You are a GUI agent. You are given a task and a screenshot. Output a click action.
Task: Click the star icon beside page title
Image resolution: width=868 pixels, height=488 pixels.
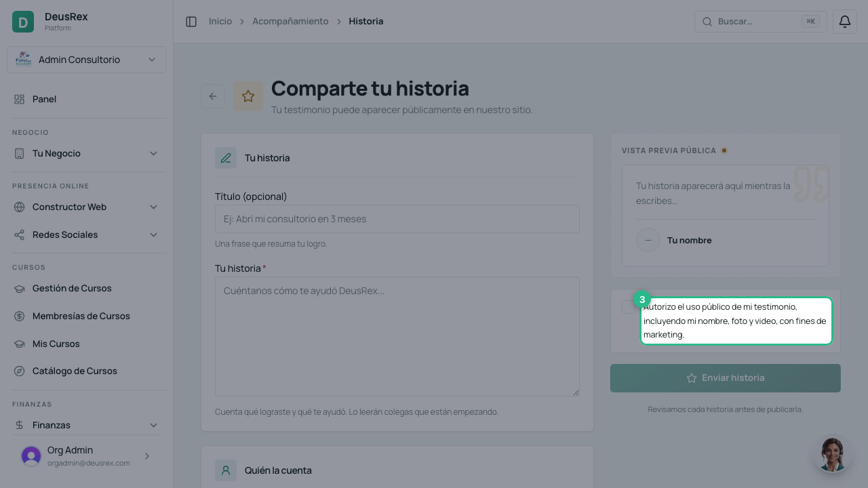pos(248,96)
